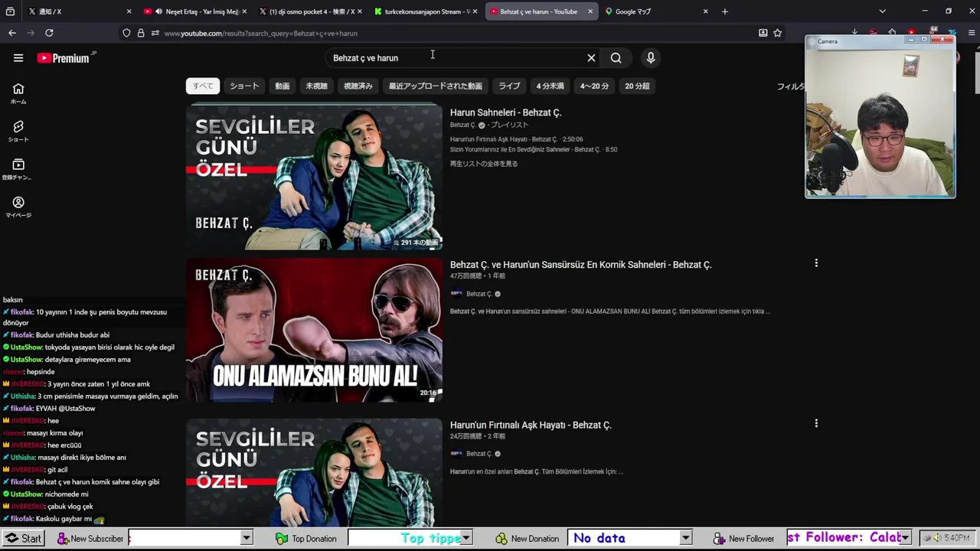Click the New Follower icon label
Viewport: 980px width, 551px height.
coord(744,539)
